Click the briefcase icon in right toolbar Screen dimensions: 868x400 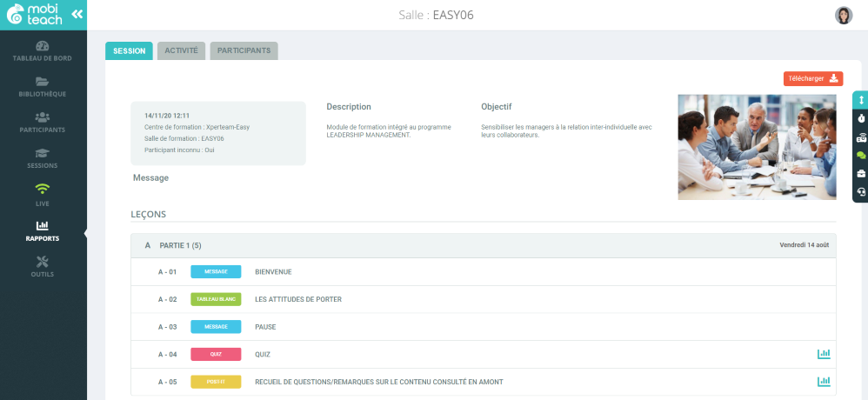pos(861,174)
